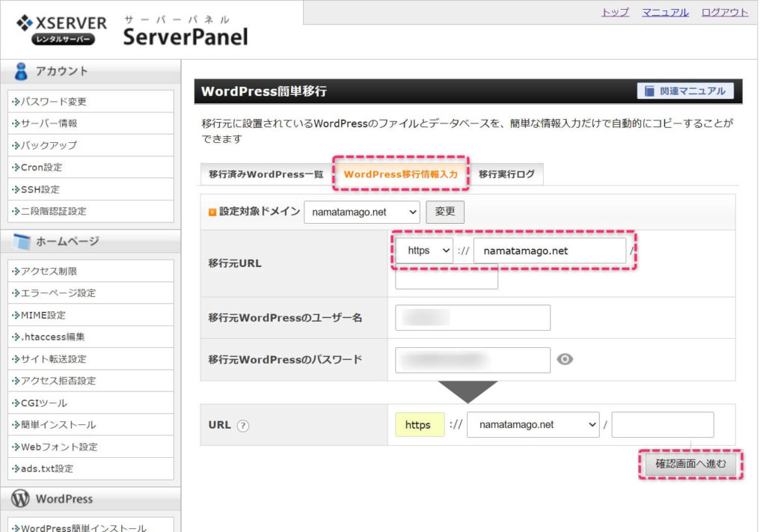Click the source URL domain input field

[550, 251]
